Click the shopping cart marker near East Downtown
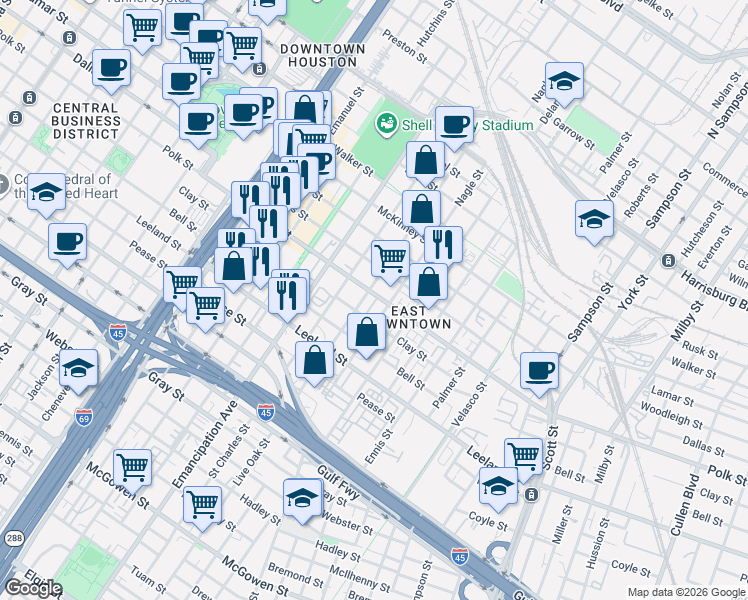Image resolution: width=748 pixels, height=600 pixels. [x=390, y=261]
